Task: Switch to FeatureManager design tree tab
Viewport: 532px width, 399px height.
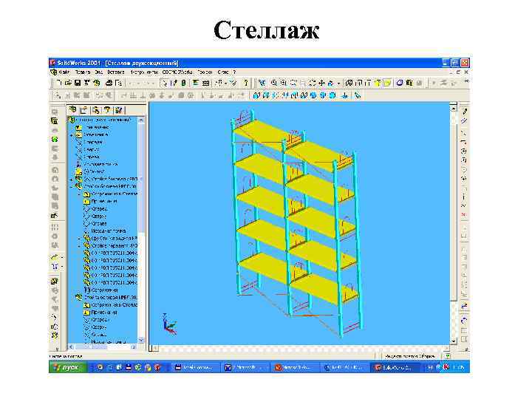Action: [x=72, y=109]
